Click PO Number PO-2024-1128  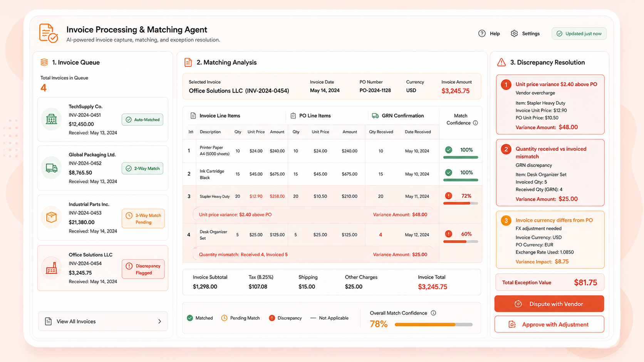point(375,90)
